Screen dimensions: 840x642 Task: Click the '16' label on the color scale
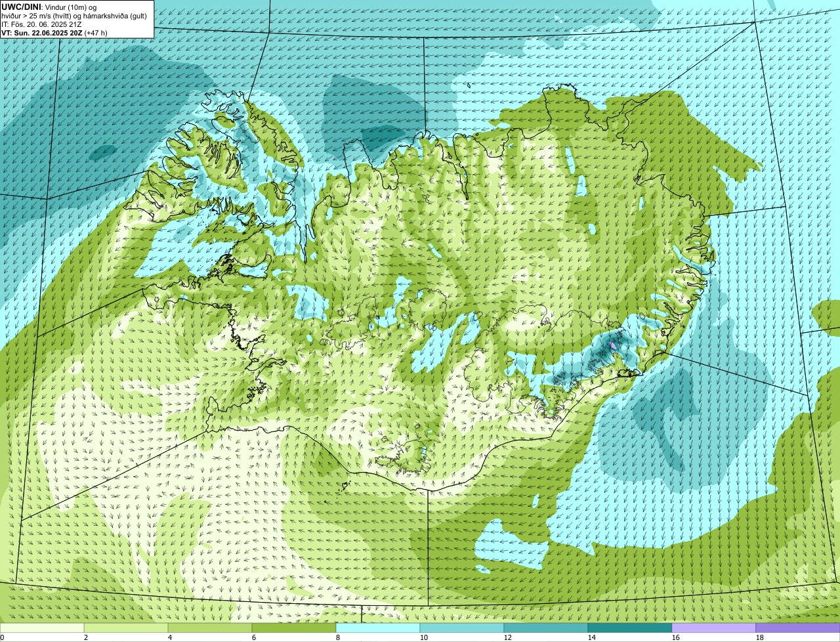pos(676,637)
